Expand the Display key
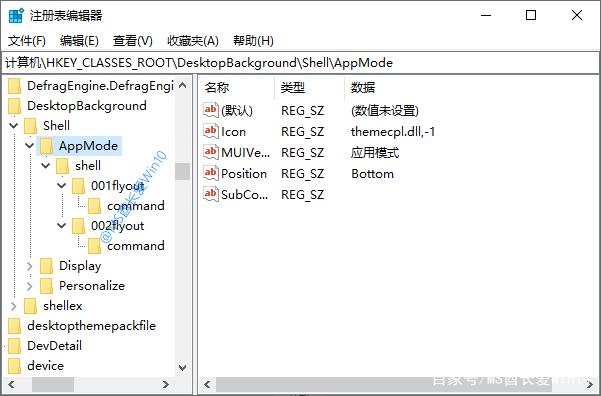601x396 pixels. 30,266
